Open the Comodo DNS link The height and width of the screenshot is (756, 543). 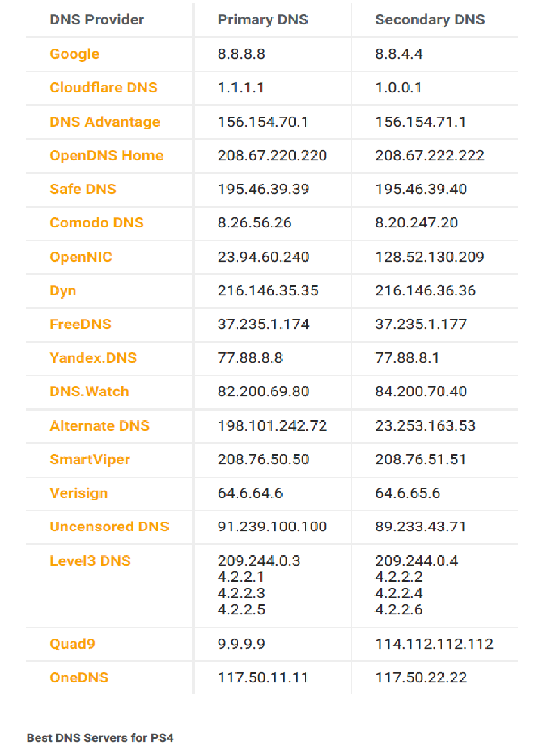96,223
